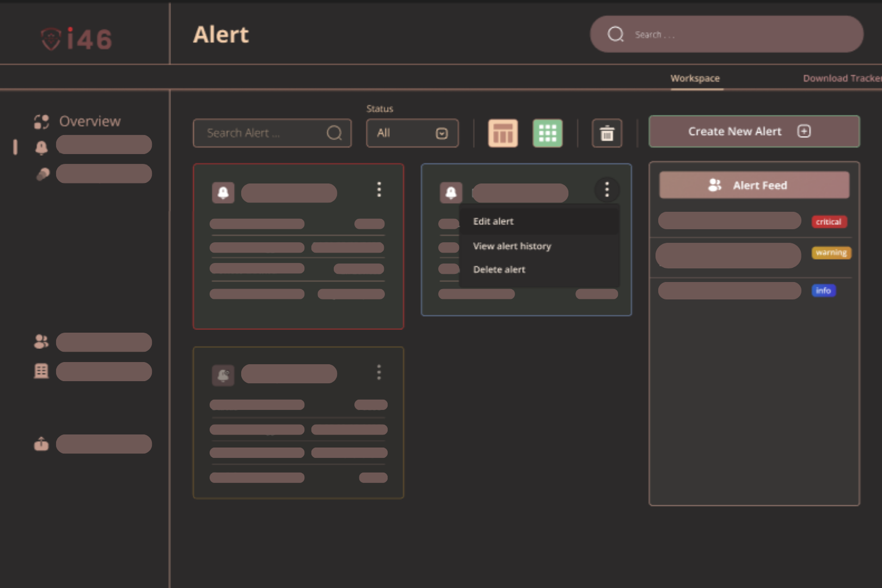Screen dimensions: 882x588
Task: Click the plus icon on Create New Alert
Action: pyautogui.click(x=804, y=131)
